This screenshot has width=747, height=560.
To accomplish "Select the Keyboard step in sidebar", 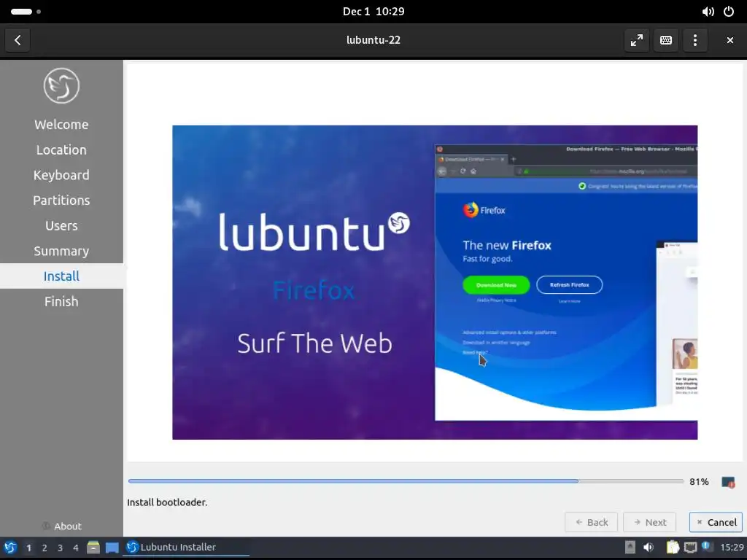I will click(x=61, y=175).
